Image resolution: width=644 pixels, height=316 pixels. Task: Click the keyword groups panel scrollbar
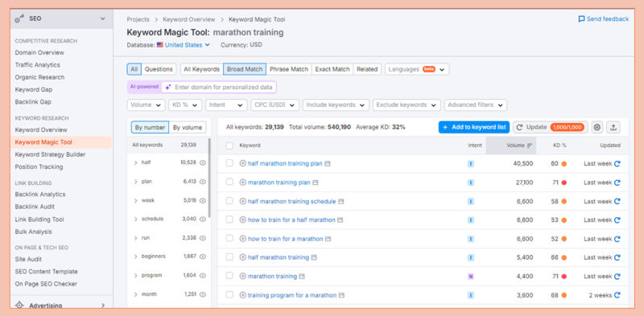(x=209, y=178)
